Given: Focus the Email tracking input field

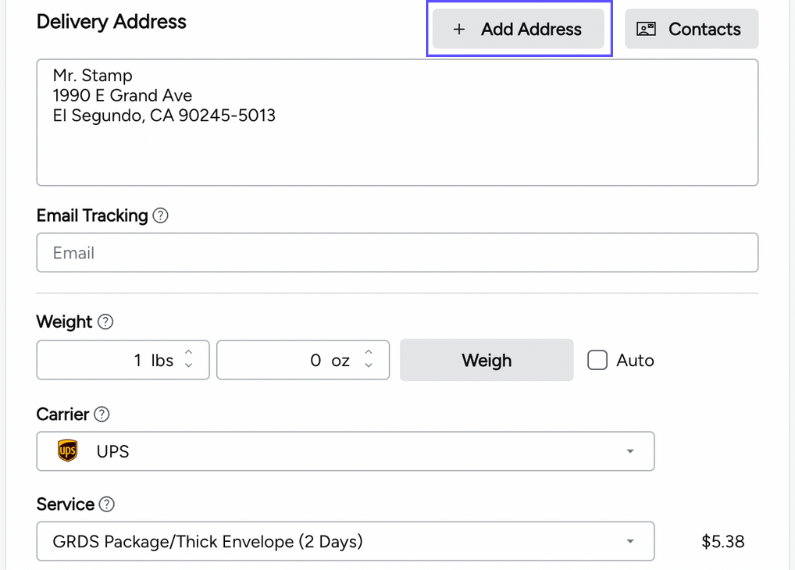Looking at the screenshot, I should click(397, 253).
